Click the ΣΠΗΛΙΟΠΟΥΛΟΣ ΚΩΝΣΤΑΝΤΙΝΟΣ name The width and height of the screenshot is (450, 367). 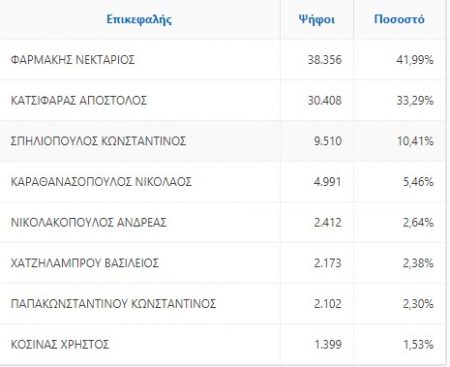click(x=98, y=141)
